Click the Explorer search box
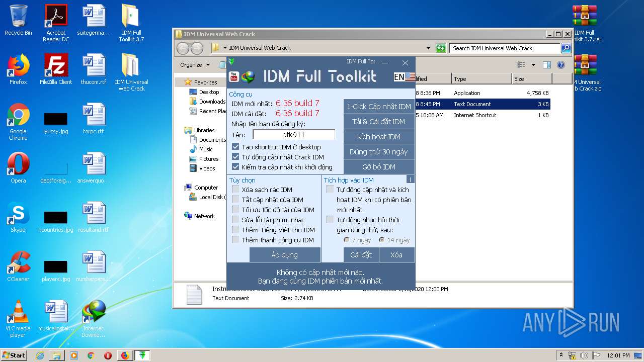Viewport: 644px width, 362px height. pos(505,48)
